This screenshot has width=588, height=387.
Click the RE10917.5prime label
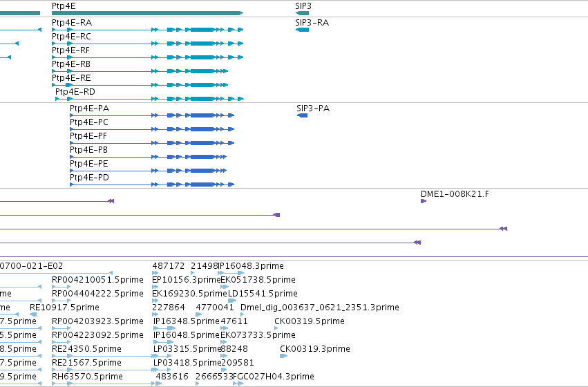(64, 308)
